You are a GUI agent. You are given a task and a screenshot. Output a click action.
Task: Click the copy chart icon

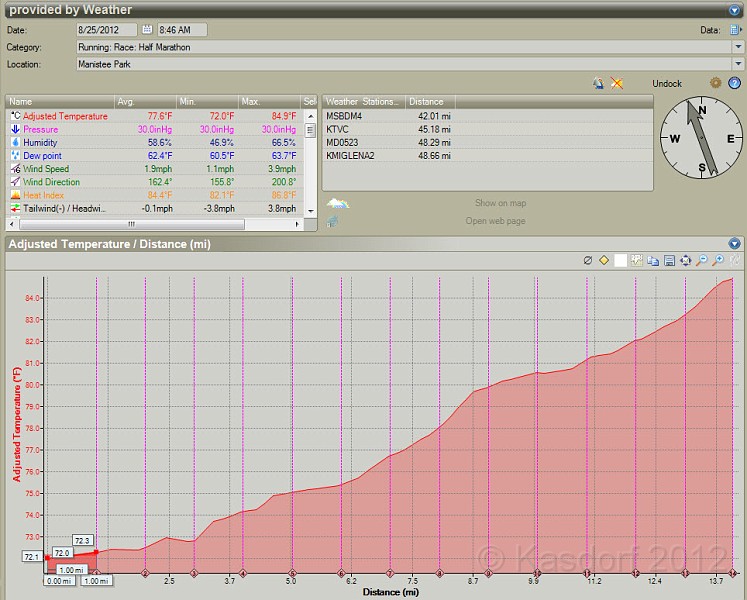pyautogui.click(x=652, y=260)
